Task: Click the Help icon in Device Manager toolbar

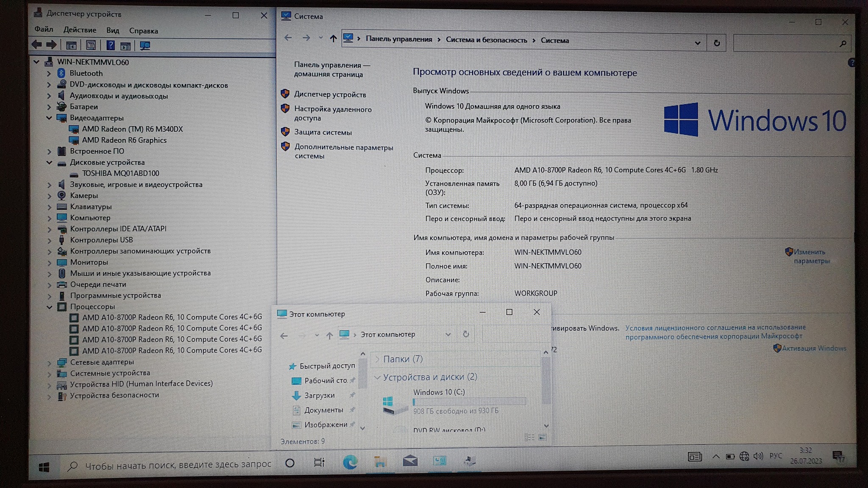Action: (110, 45)
